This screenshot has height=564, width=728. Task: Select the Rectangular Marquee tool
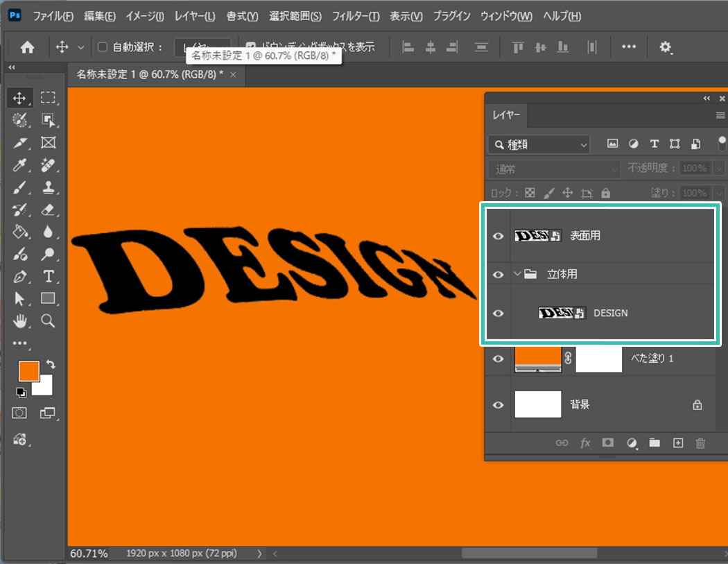click(49, 98)
